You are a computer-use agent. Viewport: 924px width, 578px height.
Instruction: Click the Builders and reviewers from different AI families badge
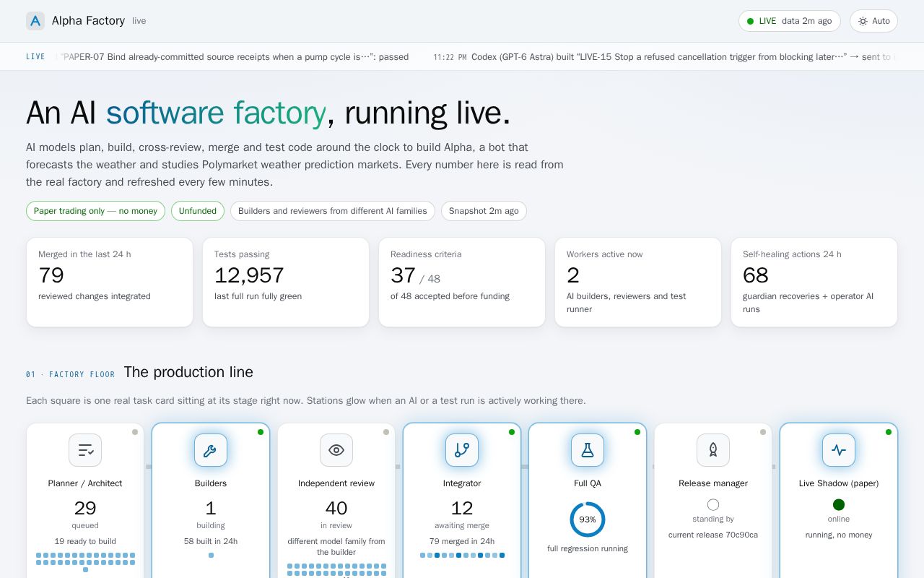click(333, 211)
